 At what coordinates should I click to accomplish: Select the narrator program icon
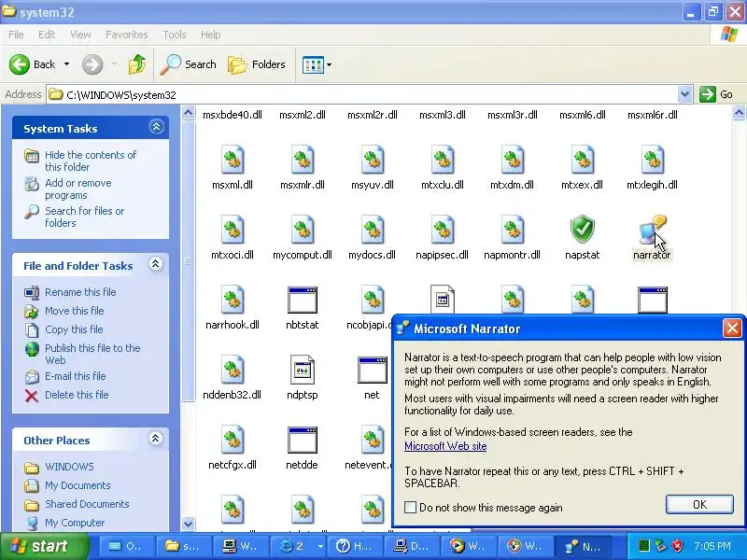(652, 230)
